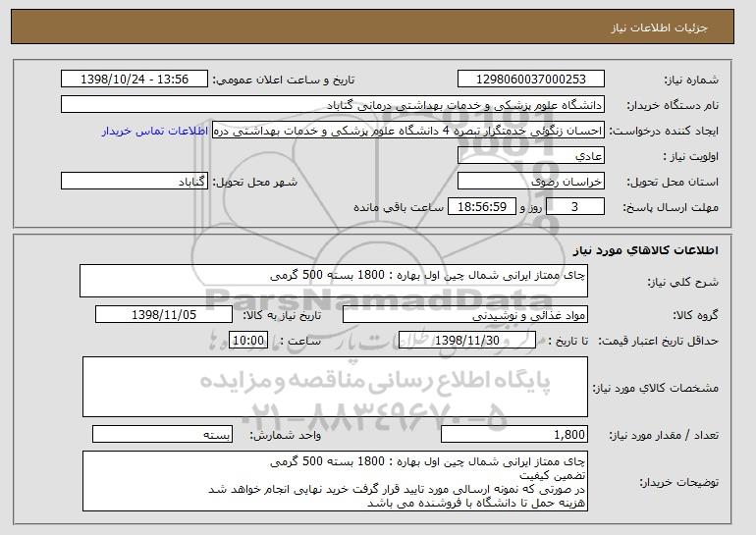This screenshot has height=535, width=756.
Task: Click the label نام دستگاه خریدار
Action: (x=674, y=105)
